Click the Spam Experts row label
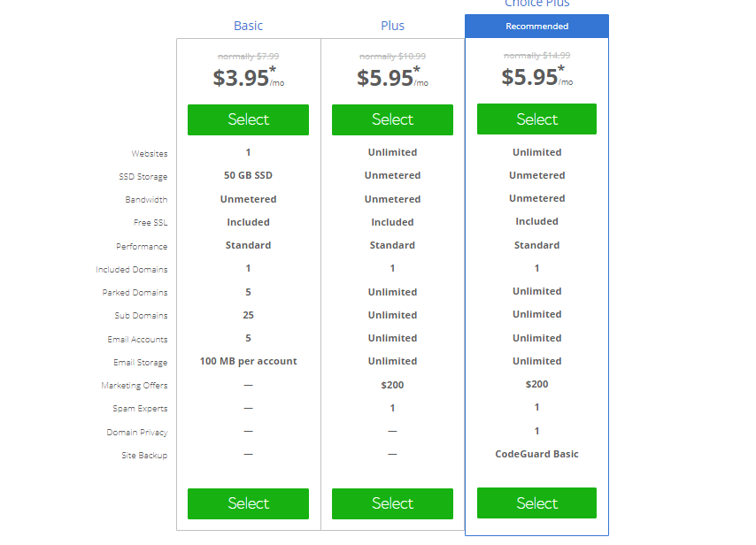Viewport: 756px width, 545px height. pyautogui.click(x=141, y=408)
